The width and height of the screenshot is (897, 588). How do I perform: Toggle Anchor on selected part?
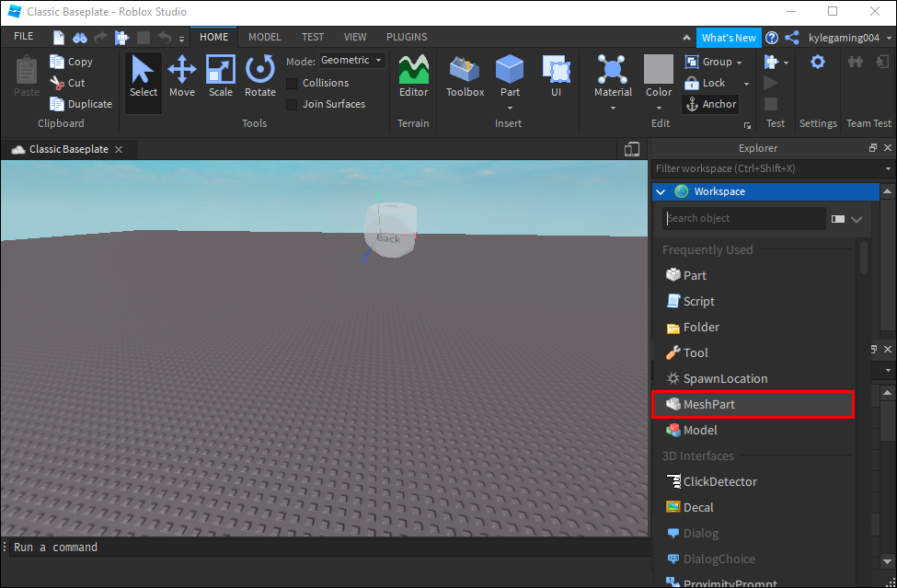(710, 104)
